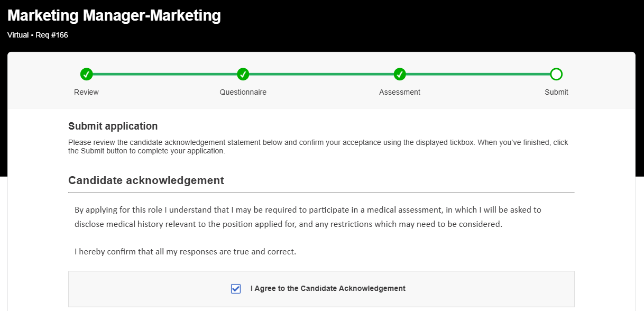Click the medical assessment acknowledgement paragraph
The height and width of the screenshot is (311, 644).
click(308, 217)
